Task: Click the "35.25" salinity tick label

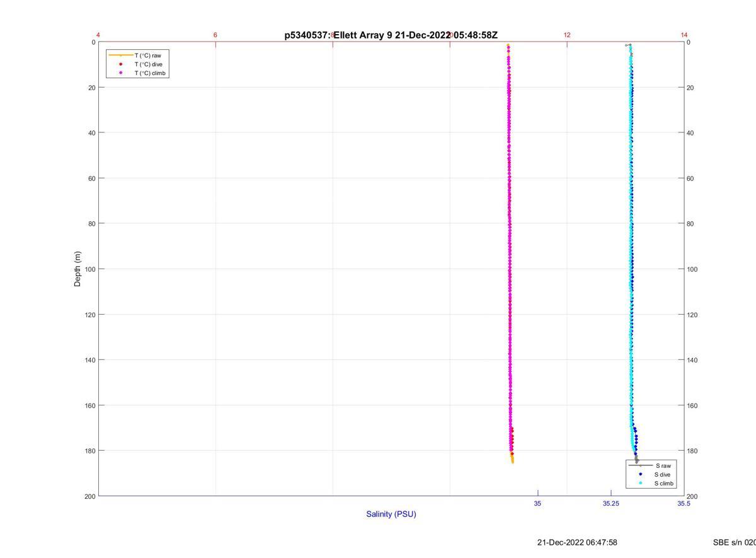Action: tap(610, 503)
